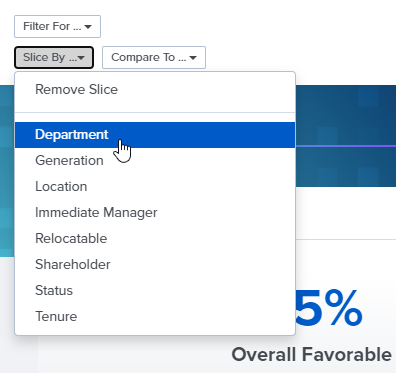Image resolution: width=396 pixels, height=373 pixels.
Task: Click the Slice By caret arrow
Action: (x=81, y=58)
